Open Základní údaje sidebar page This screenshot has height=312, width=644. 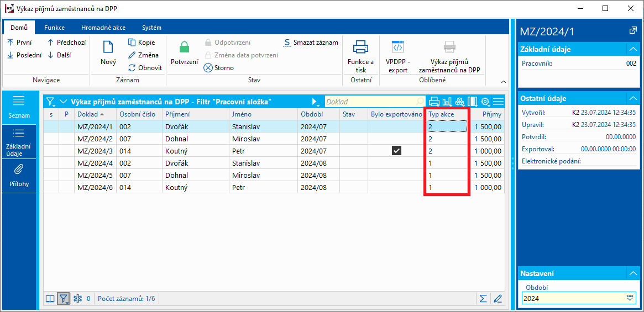coord(20,141)
